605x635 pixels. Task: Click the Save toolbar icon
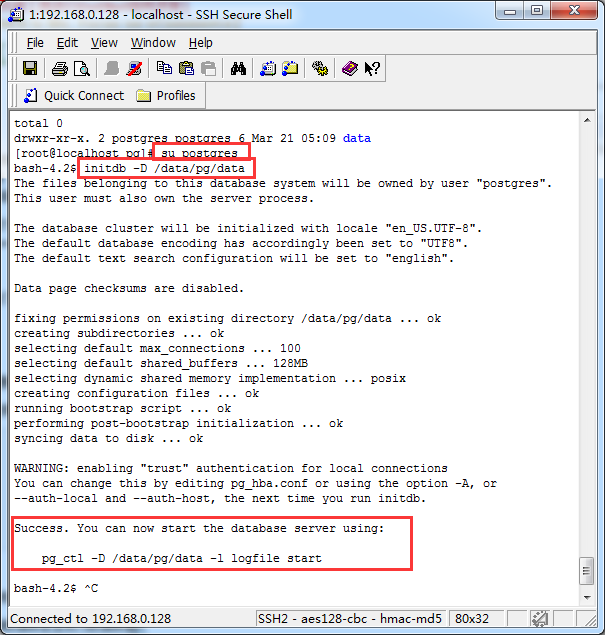[30, 68]
